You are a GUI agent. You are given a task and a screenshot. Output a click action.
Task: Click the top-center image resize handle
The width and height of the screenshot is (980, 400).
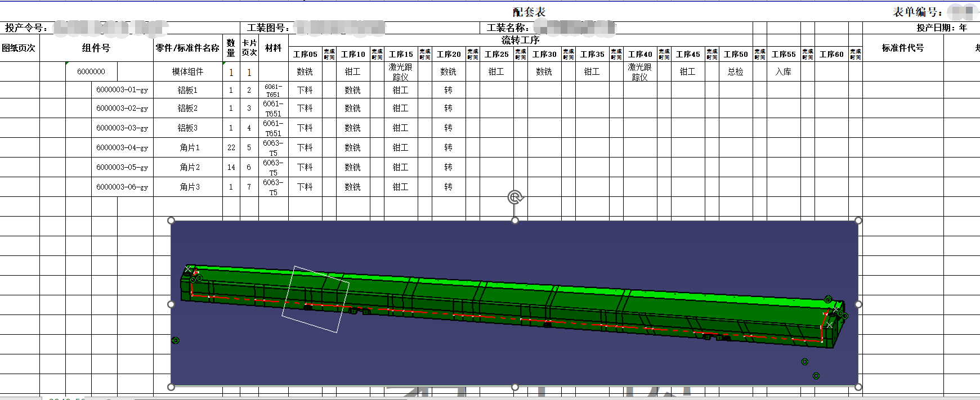coord(515,221)
